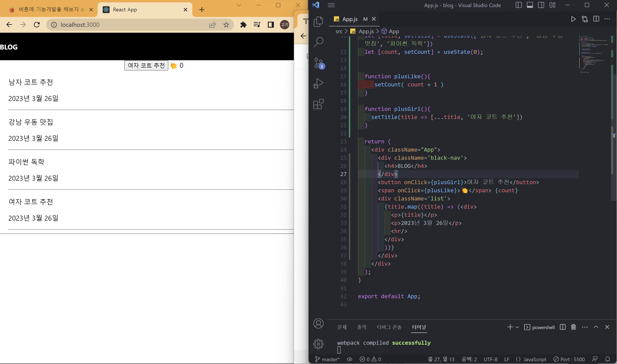
Task: Bookmark this page with star icon
Action: [226, 25]
